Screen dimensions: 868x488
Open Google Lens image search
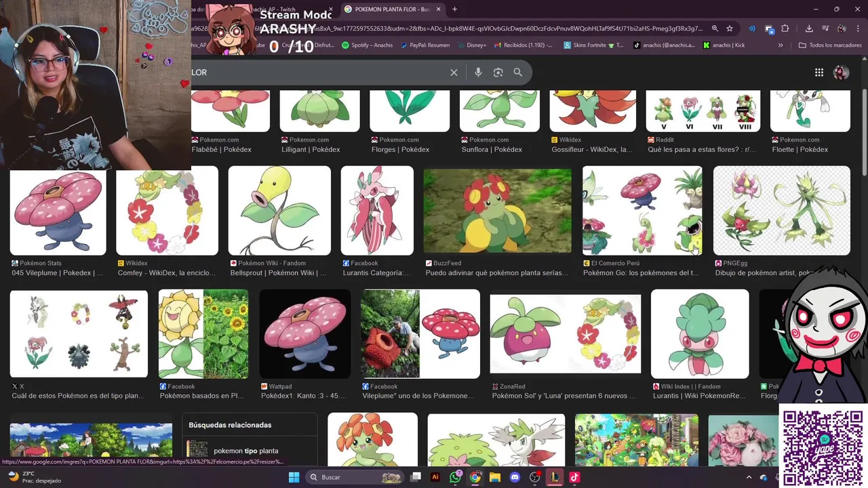[x=498, y=73]
